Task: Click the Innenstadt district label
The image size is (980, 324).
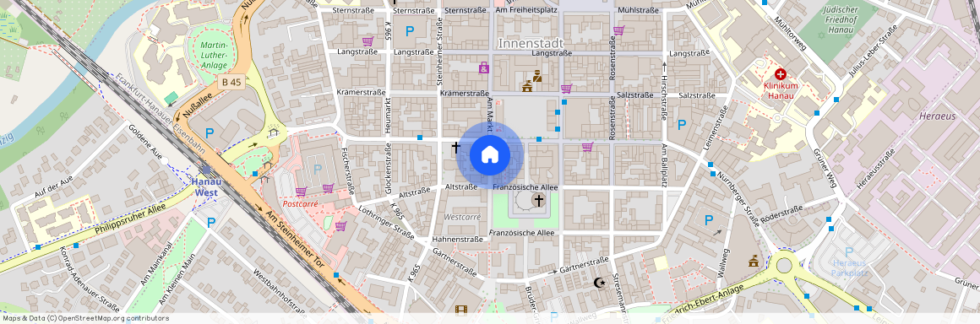Action: click(x=531, y=43)
